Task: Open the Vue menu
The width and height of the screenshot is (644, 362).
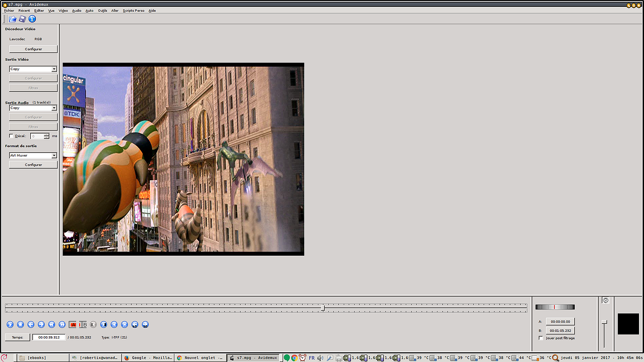Action: pos(51,10)
